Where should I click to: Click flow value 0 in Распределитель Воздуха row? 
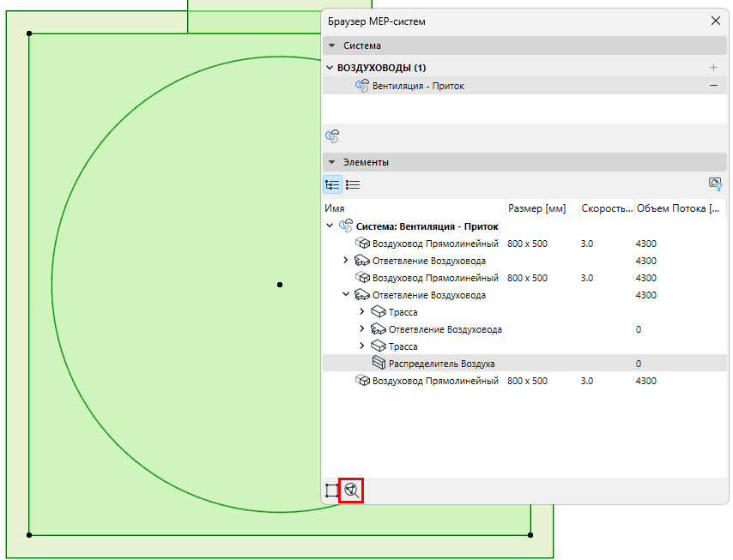[x=639, y=364]
